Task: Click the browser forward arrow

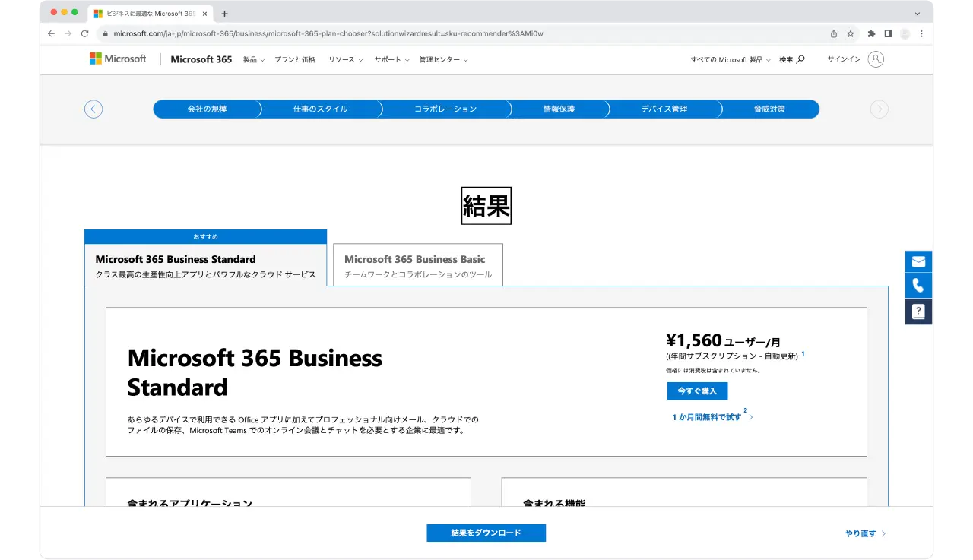Action: 68,33
